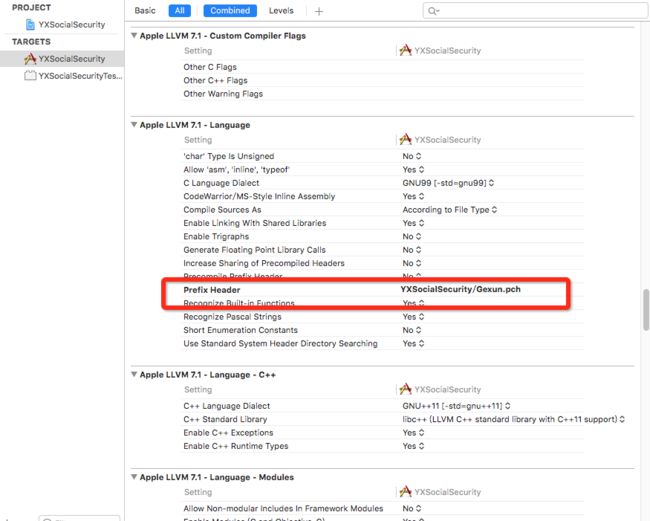The image size is (650, 521).
Task: Select the Enable Trigraphs setting name
Action: [216, 236]
